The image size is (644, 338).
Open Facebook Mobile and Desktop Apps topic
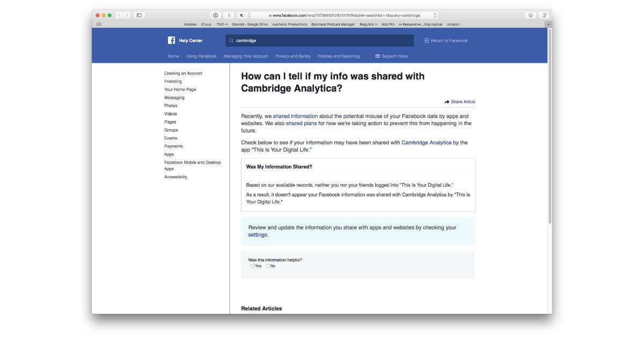[193, 165]
